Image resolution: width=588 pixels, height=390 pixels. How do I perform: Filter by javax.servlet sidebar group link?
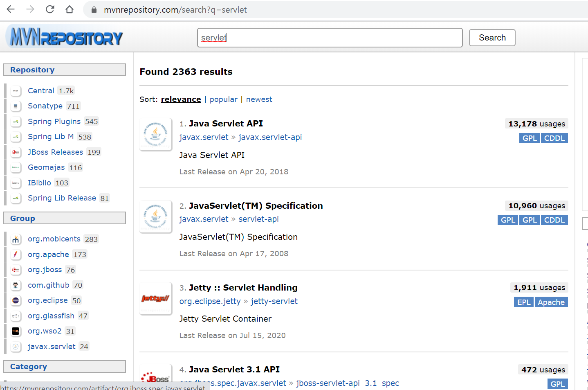click(x=52, y=347)
